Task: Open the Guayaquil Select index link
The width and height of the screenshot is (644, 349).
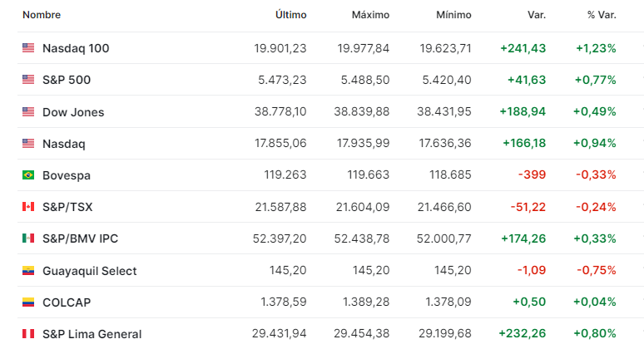Action: [90, 271]
